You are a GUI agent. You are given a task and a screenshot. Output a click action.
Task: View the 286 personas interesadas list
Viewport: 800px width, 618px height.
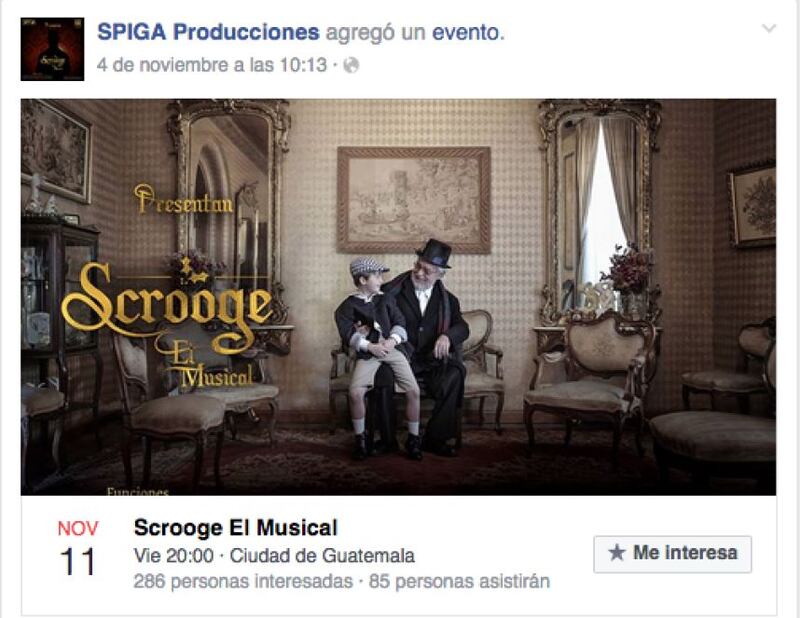[243, 581]
